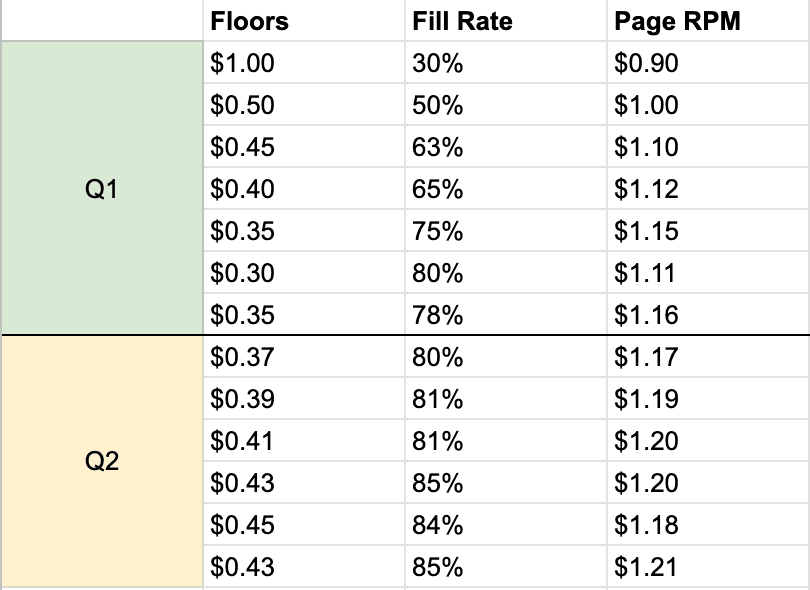Viewport: 810px width, 590px height.
Task: Click the $1.21 Page RPM cell
Action: pyautogui.click(x=706, y=567)
